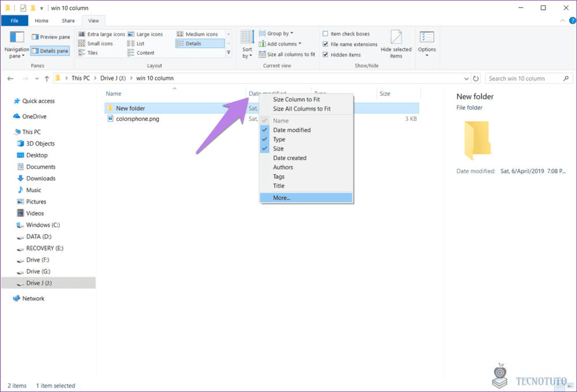The height and width of the screenshot is (392, 577).
Task: Select Large icons layout
Action: tap(145, 34)
